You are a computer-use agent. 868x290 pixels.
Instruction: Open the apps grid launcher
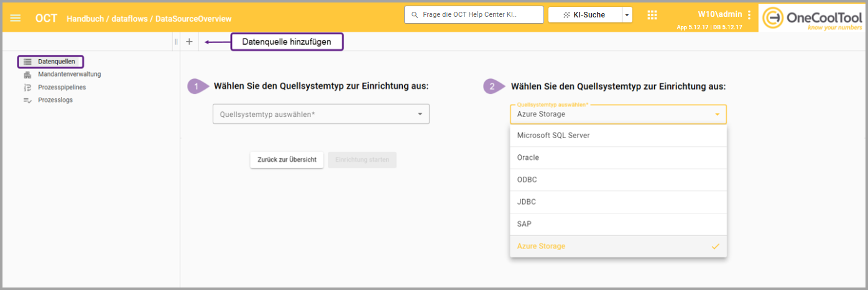652,15
